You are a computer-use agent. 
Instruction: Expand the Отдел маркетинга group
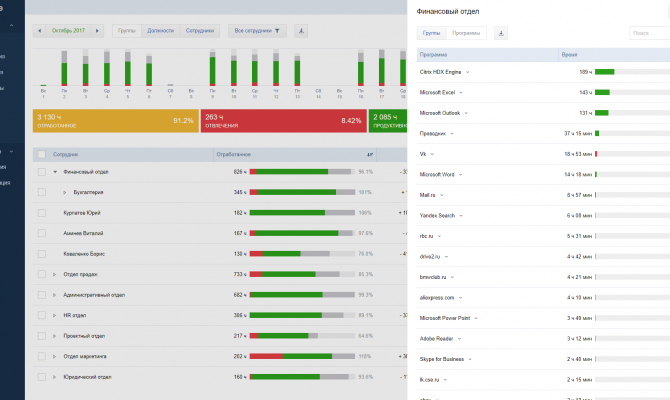point(54,356)
